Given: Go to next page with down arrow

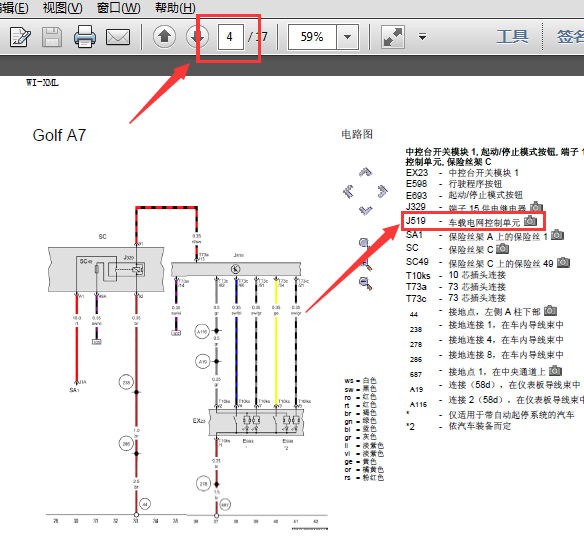Looking at the screenshot, I should coord(197,37).
